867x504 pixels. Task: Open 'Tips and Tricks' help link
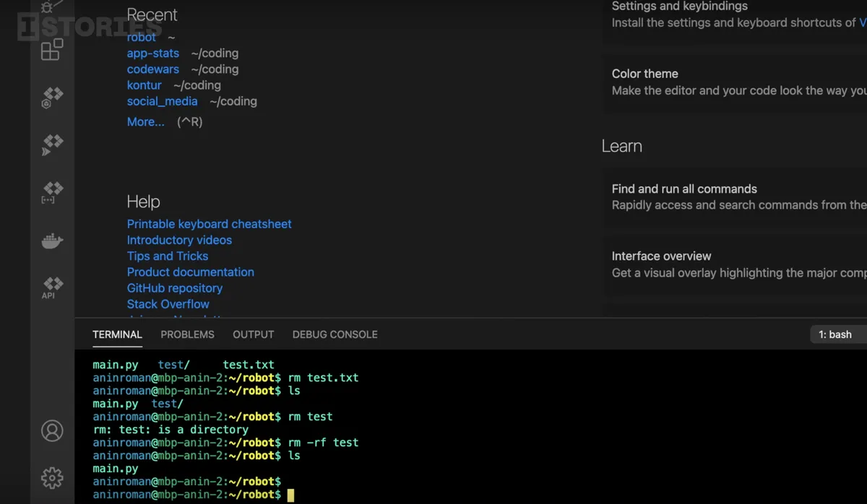168,256
